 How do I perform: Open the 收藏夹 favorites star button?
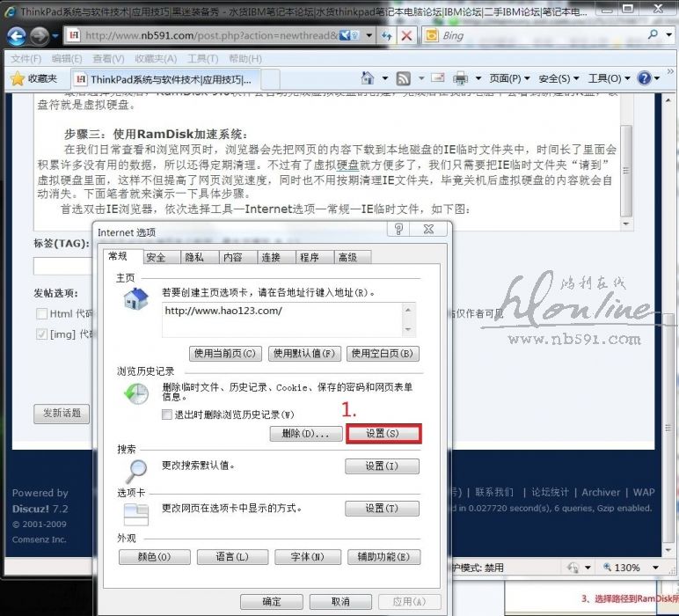[33, 78]
